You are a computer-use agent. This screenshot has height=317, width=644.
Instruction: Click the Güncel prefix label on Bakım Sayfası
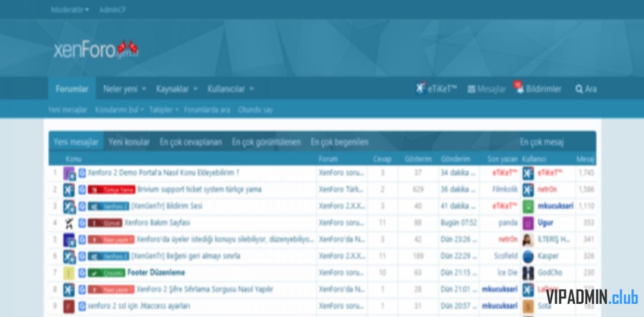105,223
